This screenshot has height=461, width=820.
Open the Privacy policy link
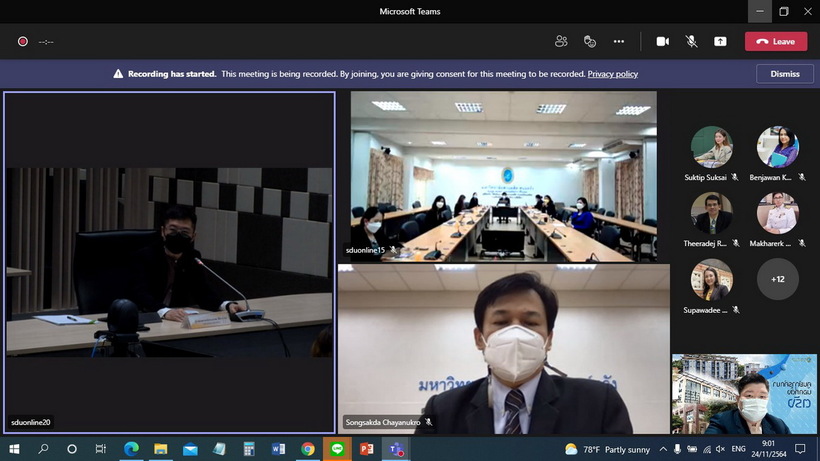[x=612, y=74]
